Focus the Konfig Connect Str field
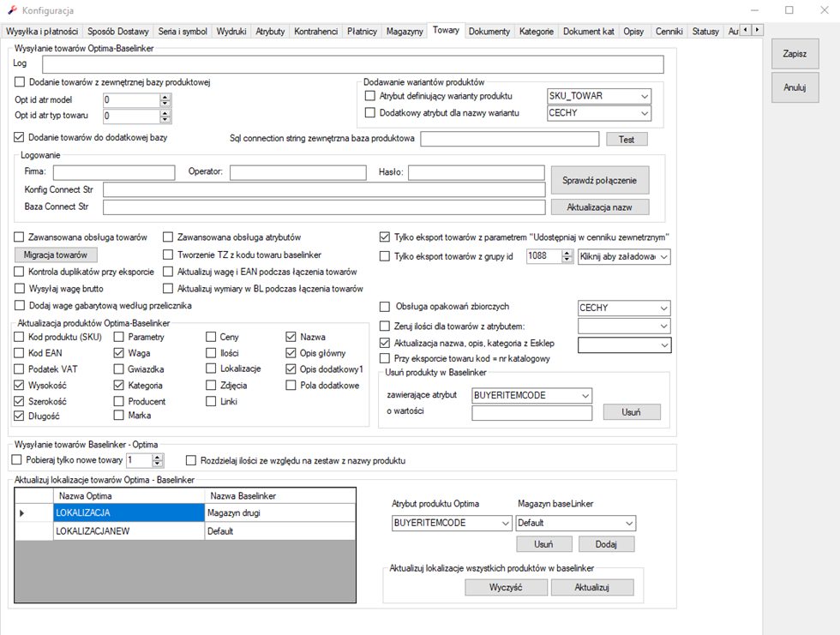 324,190
